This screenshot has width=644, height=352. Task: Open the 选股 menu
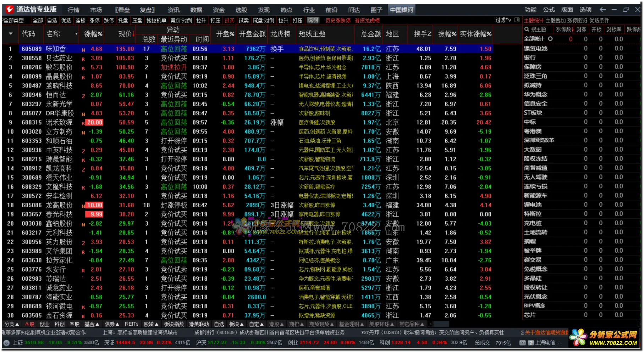[241, 10]
